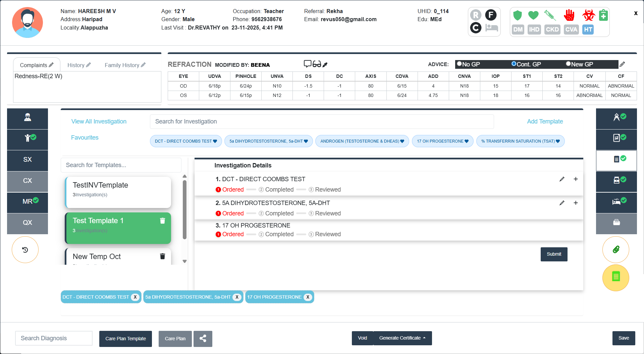Select the Cont. GP radio option
The height and width of the screenshot is (354, 644).
click(x=514, y=64)
